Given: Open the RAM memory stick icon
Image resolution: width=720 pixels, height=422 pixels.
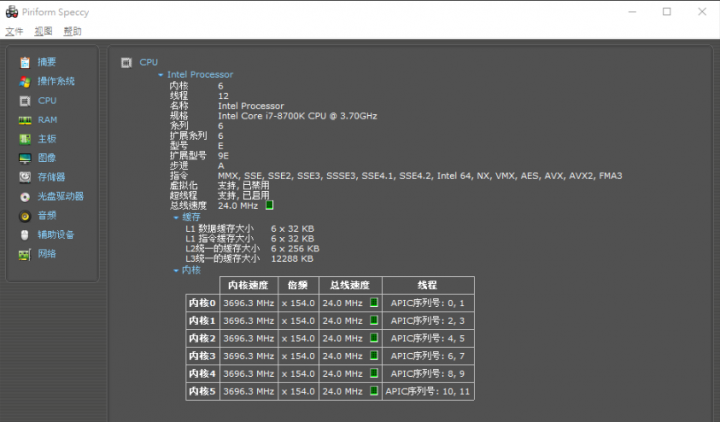Looking at the screenshot, I should point(25,120).
